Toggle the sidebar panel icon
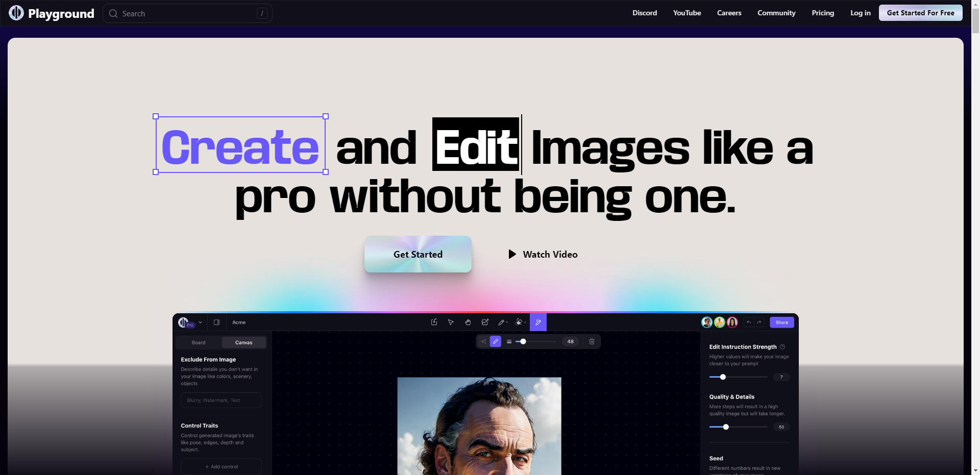The width and height of the screenshot is (980, 475). 216,322
